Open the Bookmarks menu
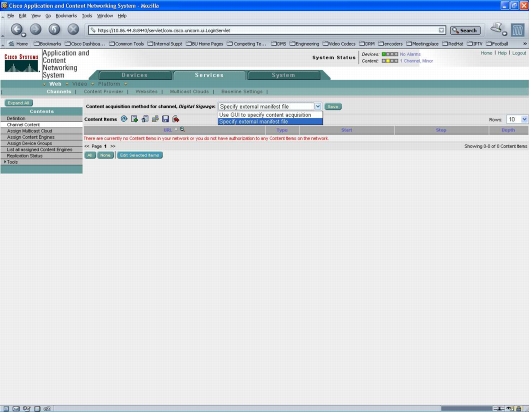The height and width of the screenshot is (414, 531). [x=66, y=16]
